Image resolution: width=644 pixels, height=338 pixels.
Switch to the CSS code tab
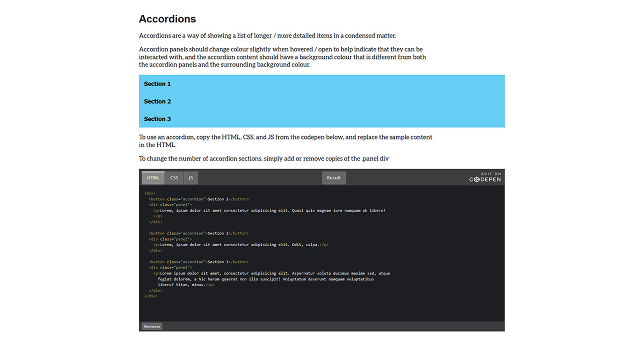[x=174, y=178]
